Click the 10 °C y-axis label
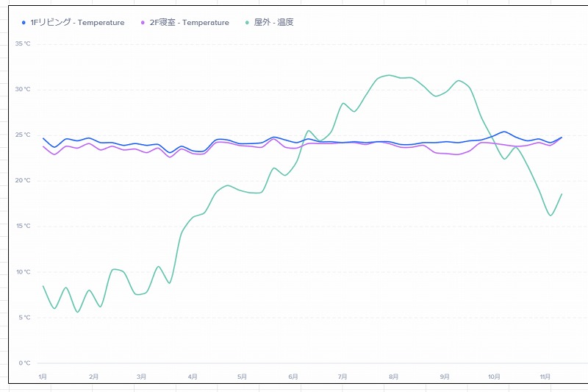The width and height of the screenshot is (588, 392). (x=24, y=271)
